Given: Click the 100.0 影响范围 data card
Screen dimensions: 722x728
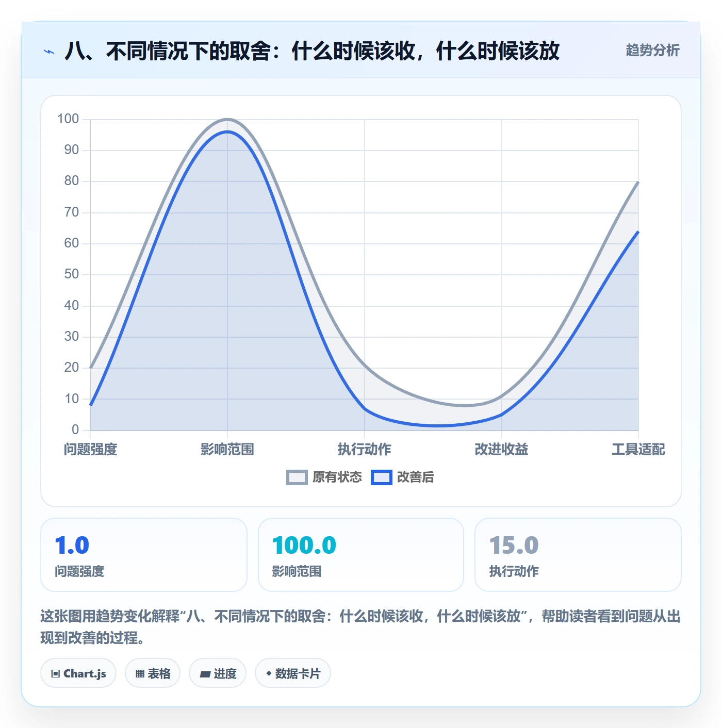Looking at the screenshot, I should click(x=361, y=555).
